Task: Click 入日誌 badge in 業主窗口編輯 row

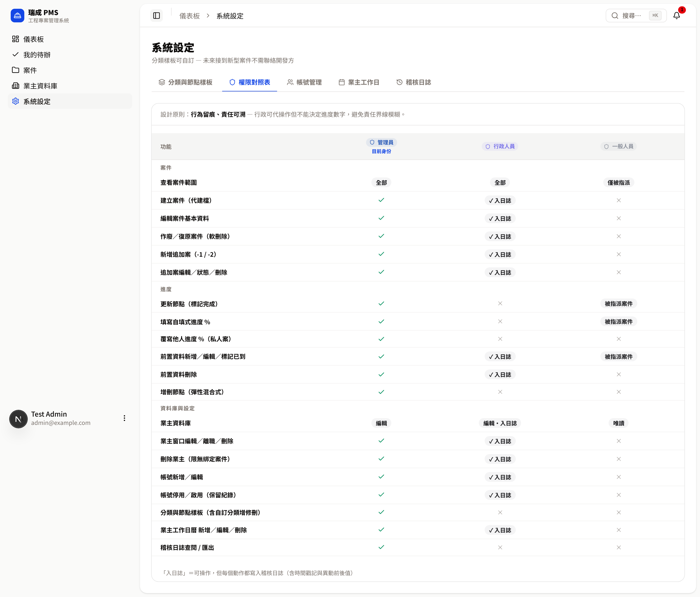Action: (x=500, y=441)
